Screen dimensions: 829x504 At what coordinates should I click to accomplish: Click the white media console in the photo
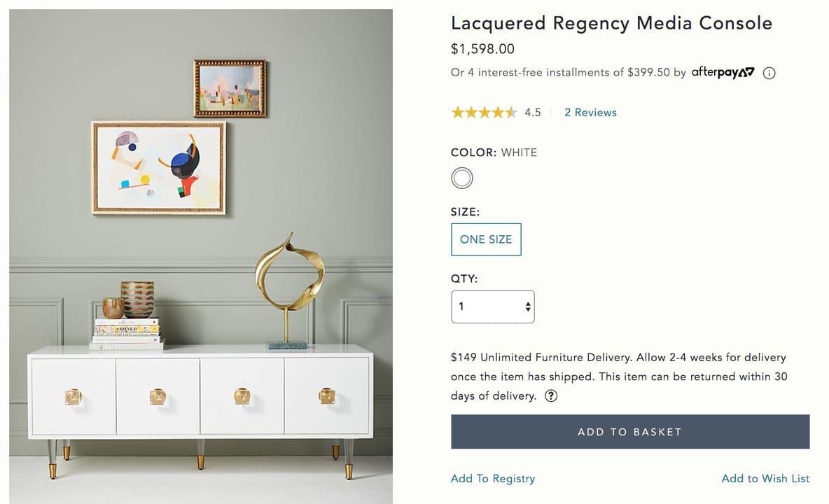pyautogui.click(x=200, y=397)
